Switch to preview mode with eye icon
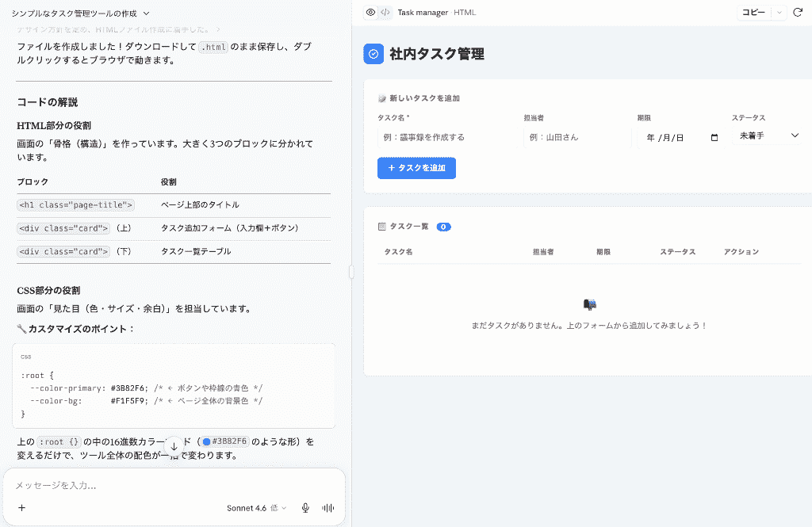Screen dimensions: 812x527 370,13
